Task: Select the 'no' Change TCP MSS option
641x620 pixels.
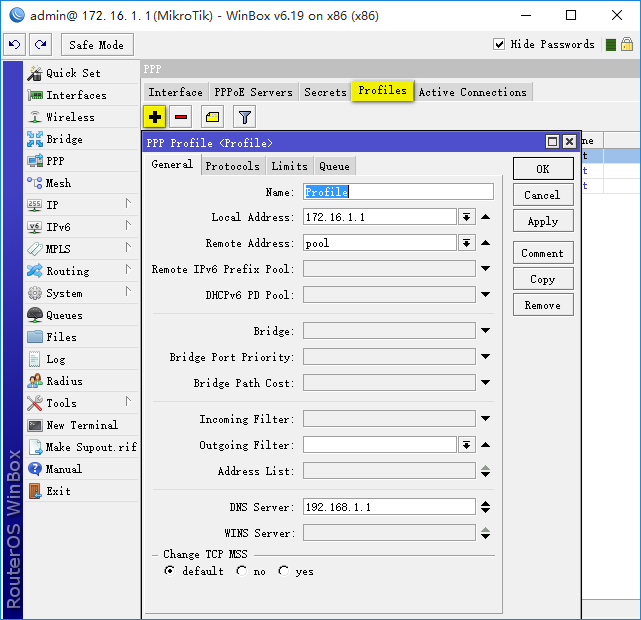Action: coord(242,571)
